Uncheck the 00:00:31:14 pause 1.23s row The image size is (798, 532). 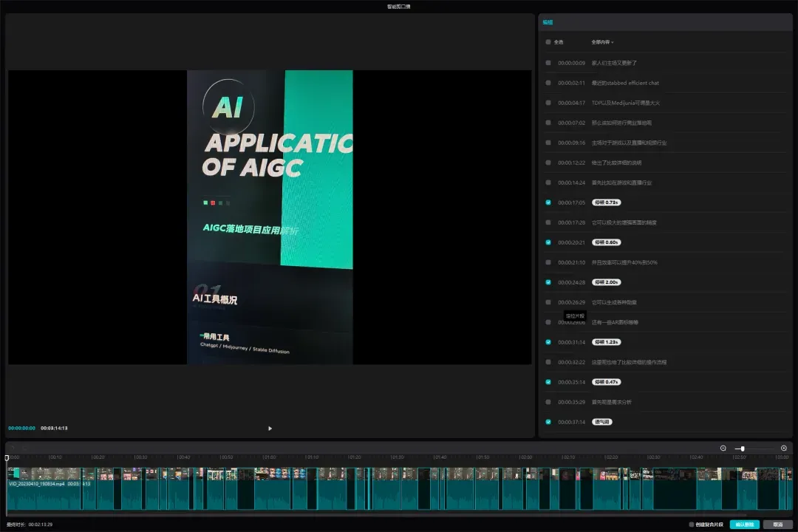[x=548, y=342]
